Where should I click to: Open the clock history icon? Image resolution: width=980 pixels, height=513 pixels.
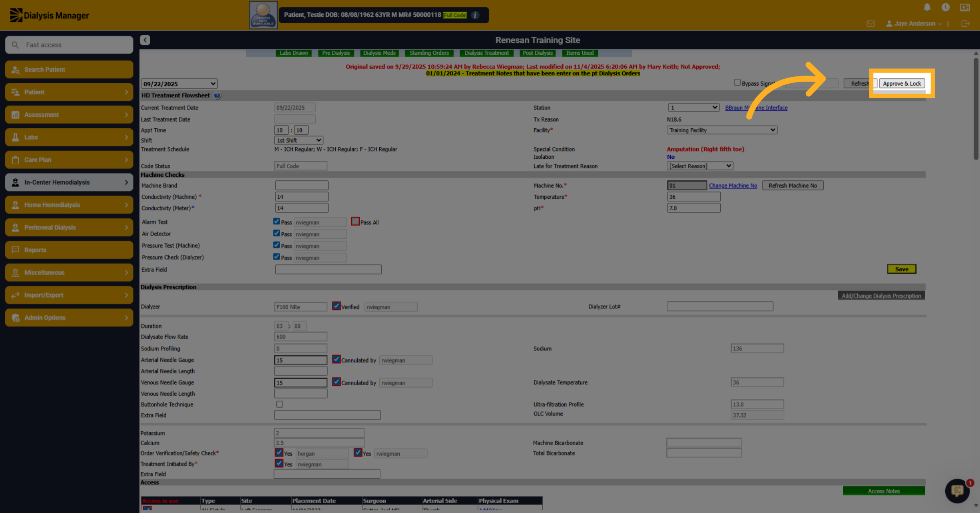pos(945,7)
